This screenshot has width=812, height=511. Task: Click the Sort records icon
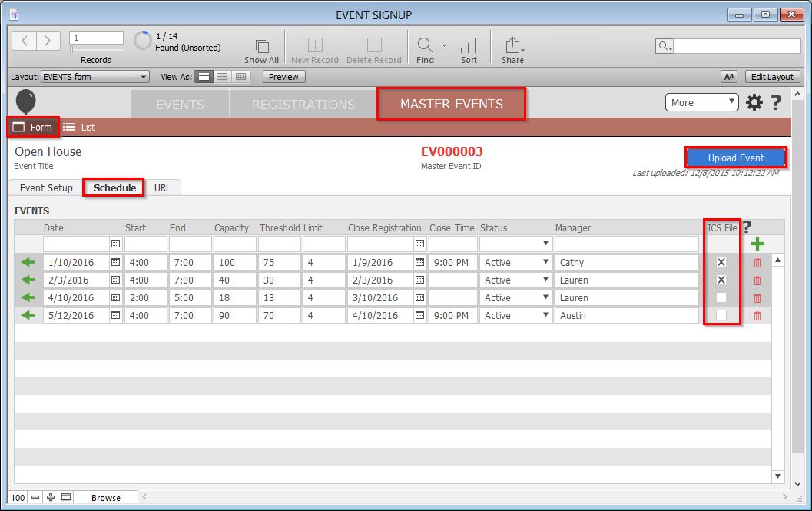point(469,45)
